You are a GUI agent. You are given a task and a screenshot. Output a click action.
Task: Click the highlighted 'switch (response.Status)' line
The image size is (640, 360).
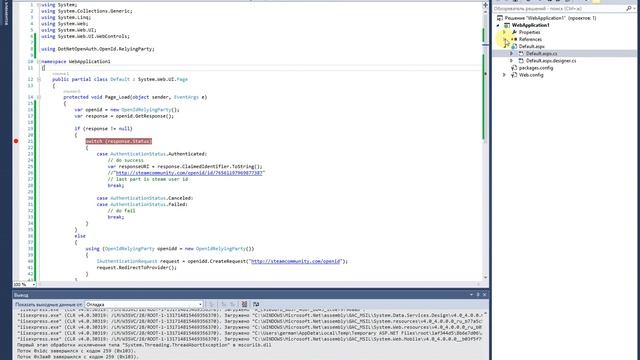pos(119,141)
